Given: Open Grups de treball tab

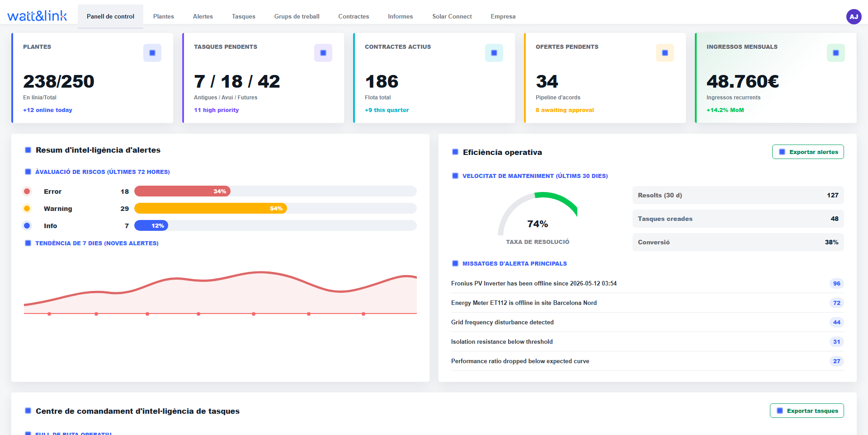Looking at the screenshot, I should 297,16.
